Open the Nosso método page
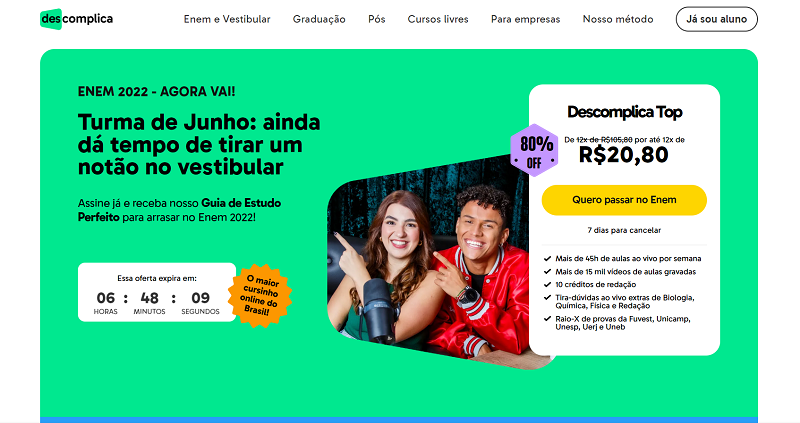The height and width of the screenshot is (423, 800). pyautogui.click(x=618, y=19)
